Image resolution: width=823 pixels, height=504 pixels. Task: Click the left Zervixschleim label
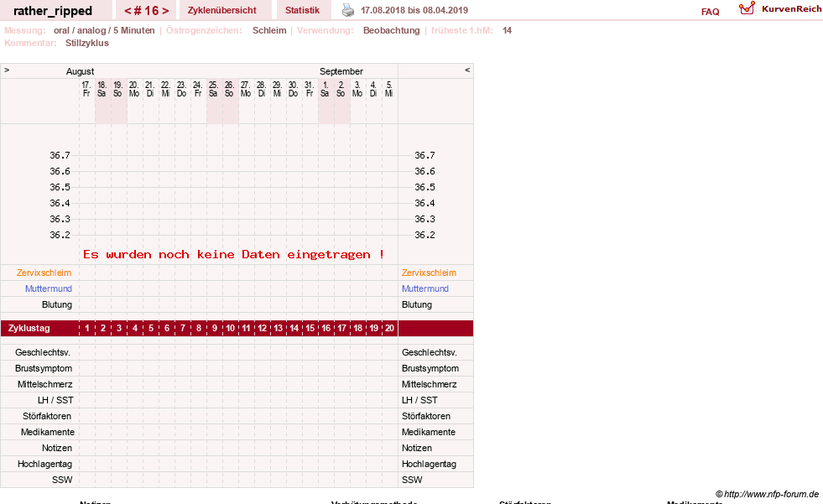click(x=44, y=273)
